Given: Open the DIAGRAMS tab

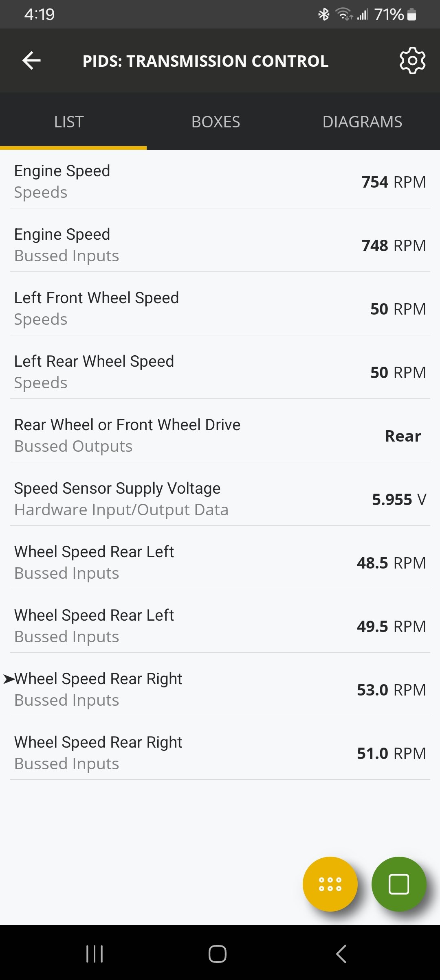Looking at the screenshot, I should [362, 122].
